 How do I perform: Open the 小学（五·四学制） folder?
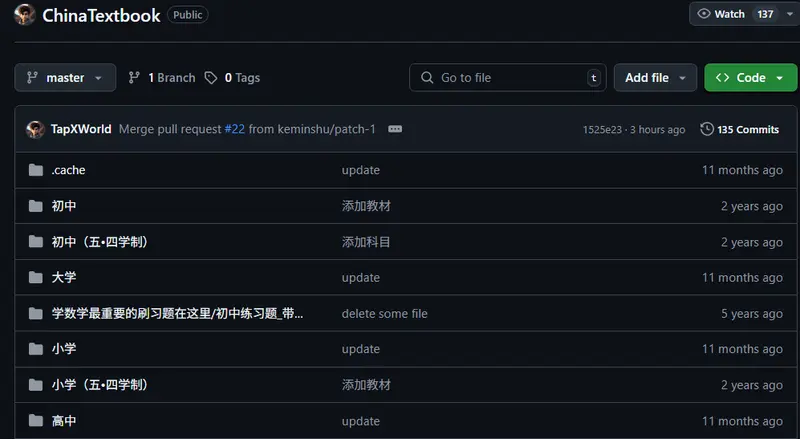pyautogui.click(x=99, y=384)
